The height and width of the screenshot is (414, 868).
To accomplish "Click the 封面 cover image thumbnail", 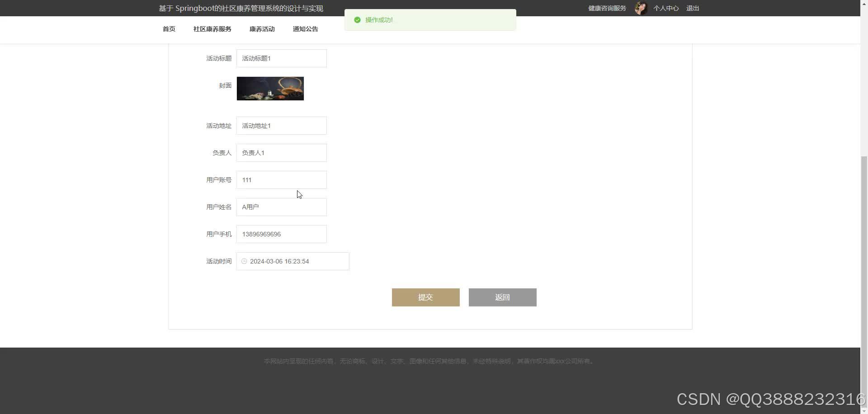I will point(270,89).
